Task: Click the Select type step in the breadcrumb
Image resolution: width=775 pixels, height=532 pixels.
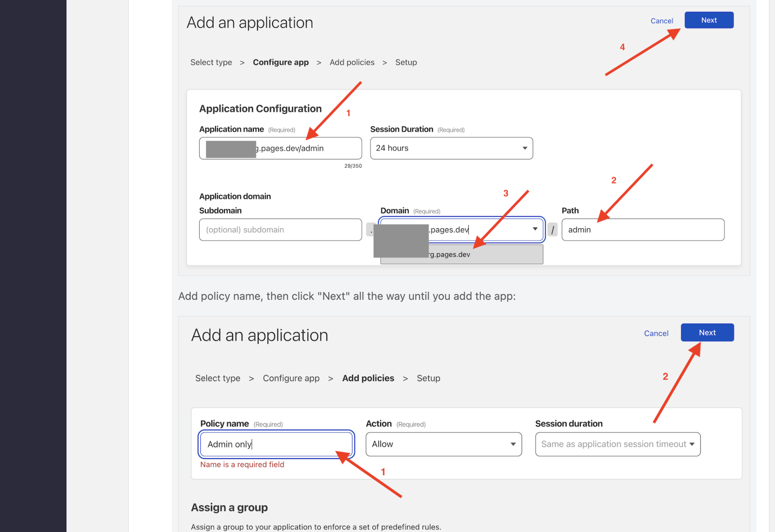Action: (211, 62)
